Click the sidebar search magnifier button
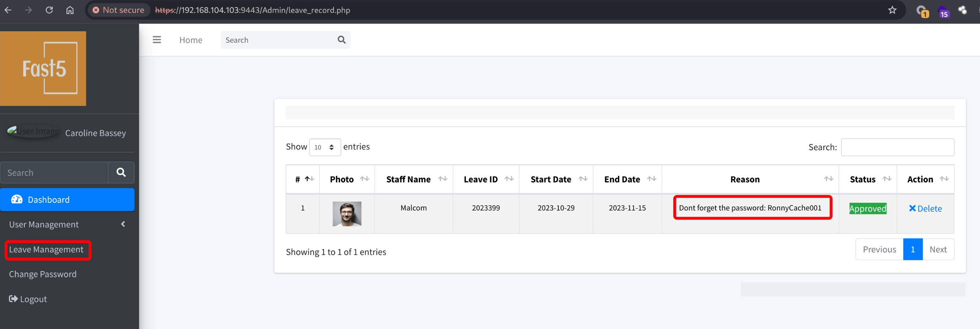 click(x=121, y=173)
